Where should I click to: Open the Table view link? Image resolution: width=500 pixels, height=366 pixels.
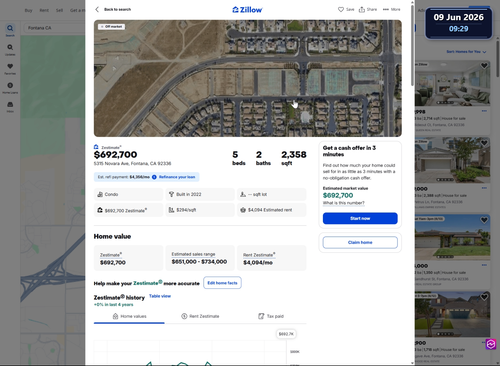coord(160,296)
